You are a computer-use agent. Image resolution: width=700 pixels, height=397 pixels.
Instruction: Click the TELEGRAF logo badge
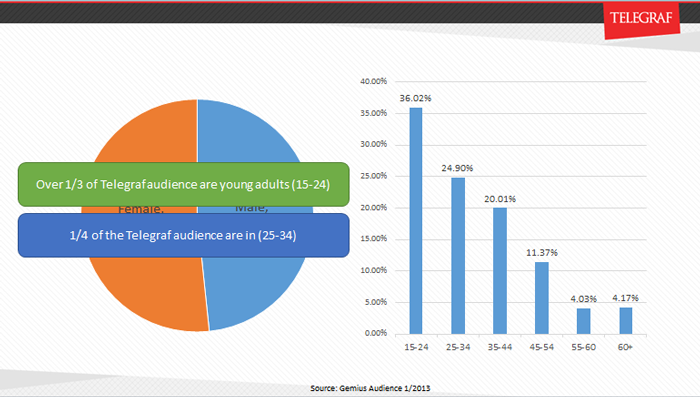click(642, 20)
